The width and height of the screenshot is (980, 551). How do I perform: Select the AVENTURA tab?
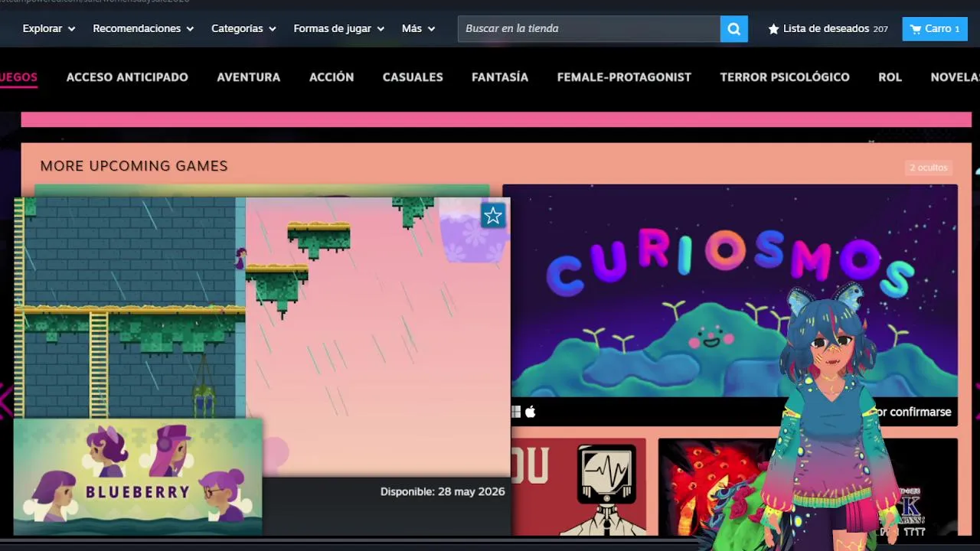tap(249, 77)
